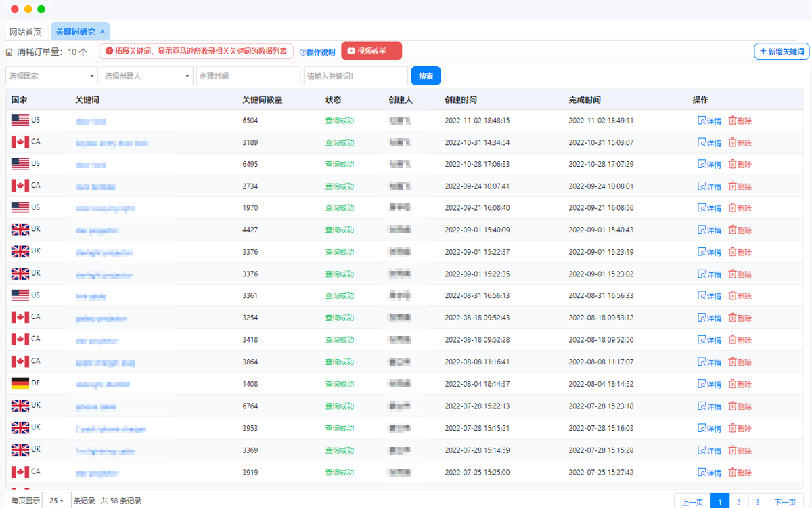Open 操作说明 help link
The width and height of the screenshot is (812, 508).
pyautogui.click(x=317, y=52)
